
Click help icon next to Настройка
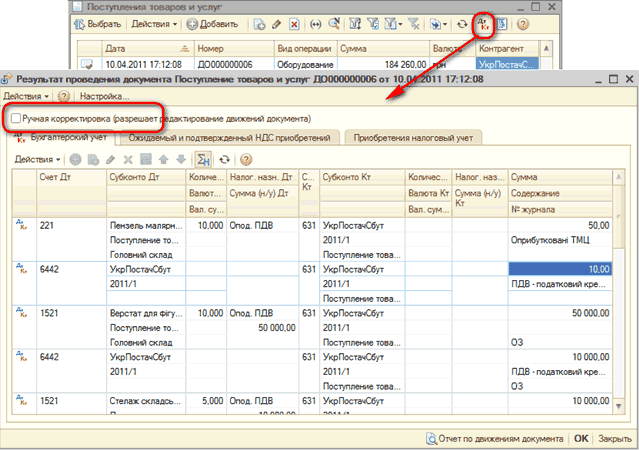pyautogui.click(x=64, y=96)
